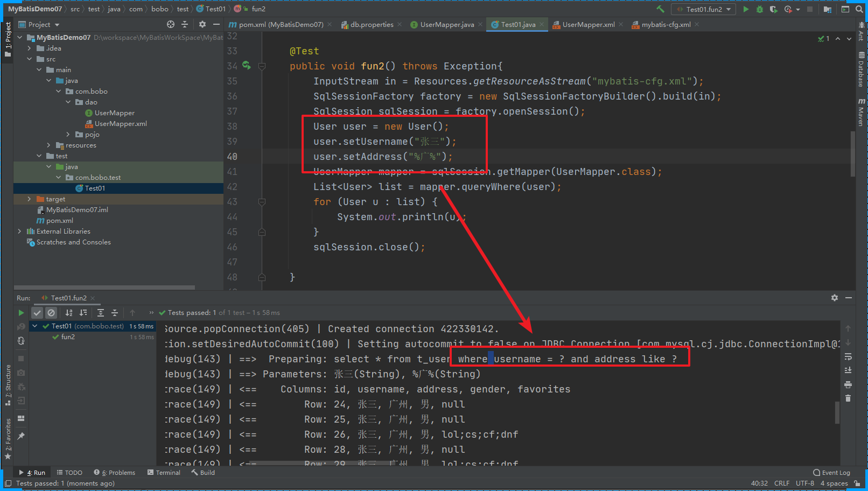Toggle soft-wrap icon beside console output
868x491 pixels.
coord(848,357)
